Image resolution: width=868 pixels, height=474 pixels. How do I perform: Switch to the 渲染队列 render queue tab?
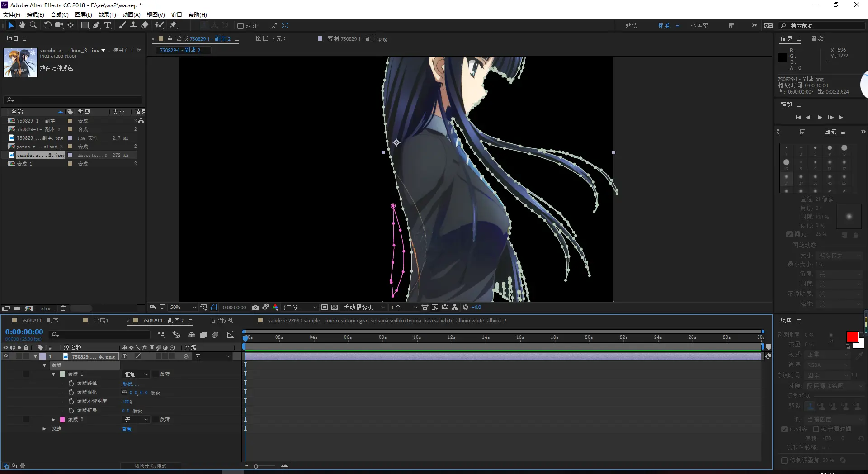pyautogui.click(x=222, y=321)
